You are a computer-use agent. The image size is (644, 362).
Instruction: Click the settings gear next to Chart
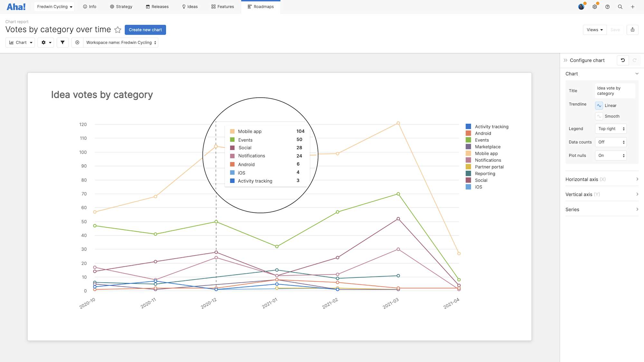(46, 42)
